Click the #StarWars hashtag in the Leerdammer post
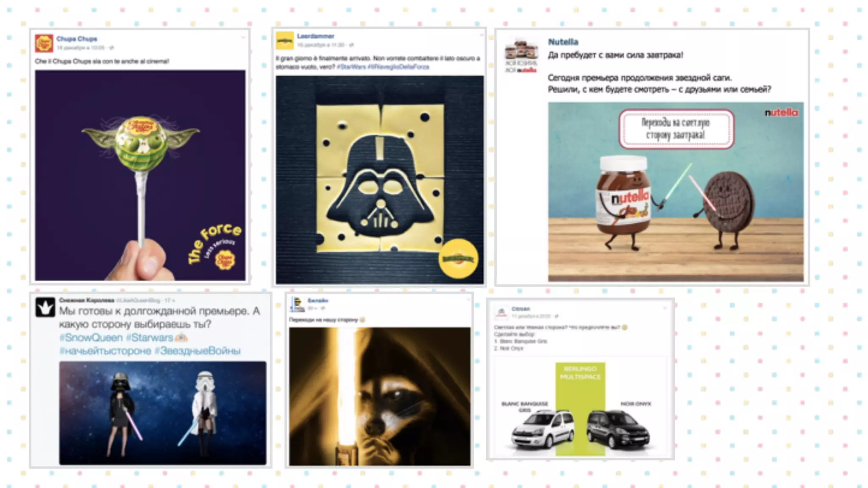The height and width of the screenshot is (488, 868). pos(351,67)
